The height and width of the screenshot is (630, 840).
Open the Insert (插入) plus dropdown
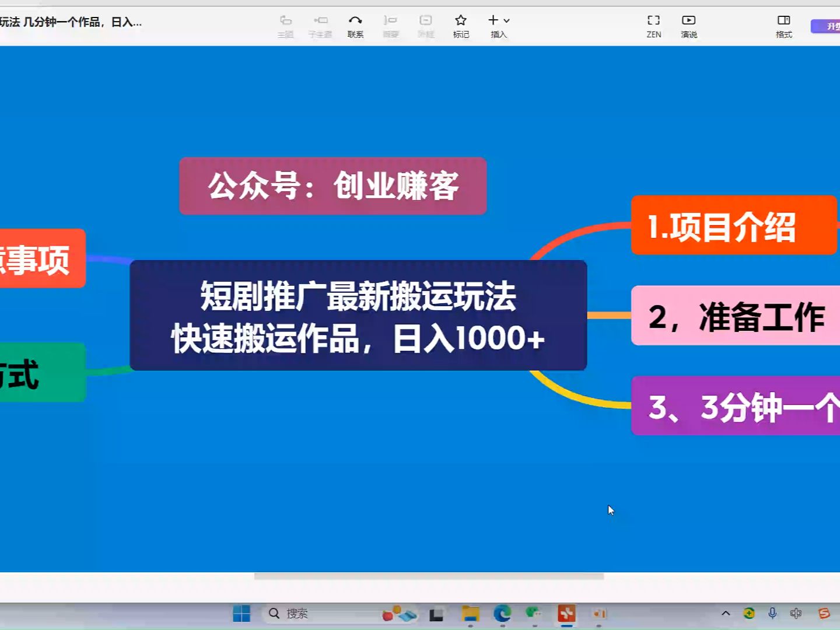[x=499, y=27]
